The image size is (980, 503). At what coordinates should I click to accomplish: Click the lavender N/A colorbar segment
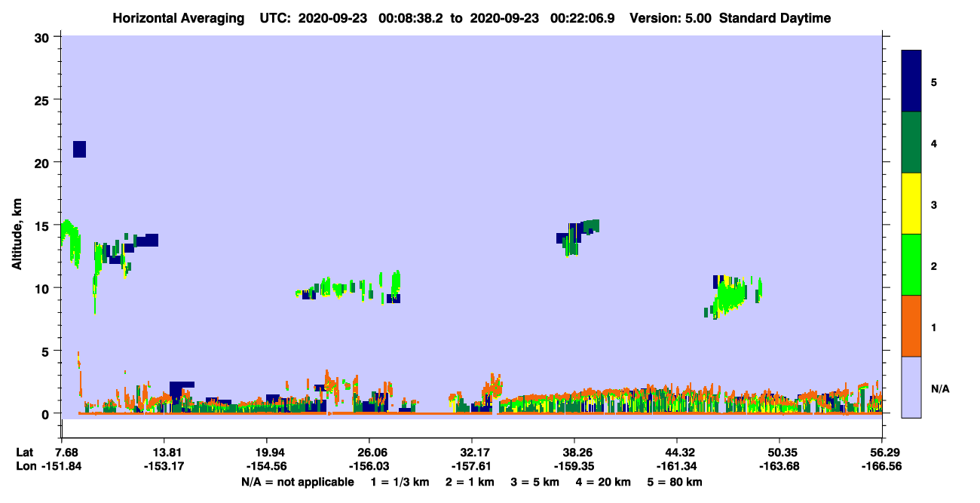point(911,387)
